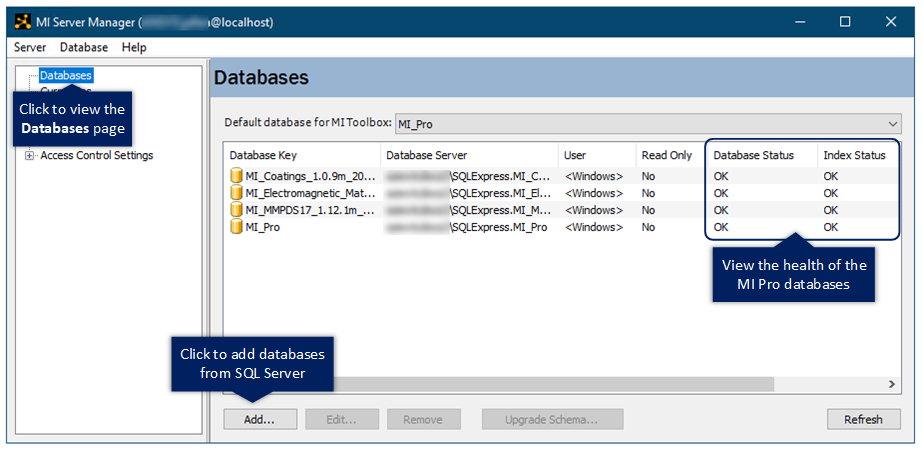
Task: Sort by the Database Status column header
Action: pyautogui.click(x=754, y=155)
